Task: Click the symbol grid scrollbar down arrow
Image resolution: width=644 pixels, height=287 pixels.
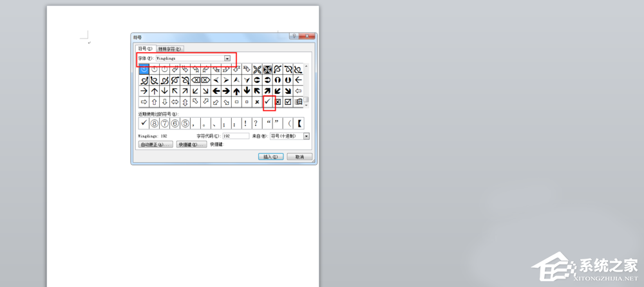Action: tap(307, 104)
